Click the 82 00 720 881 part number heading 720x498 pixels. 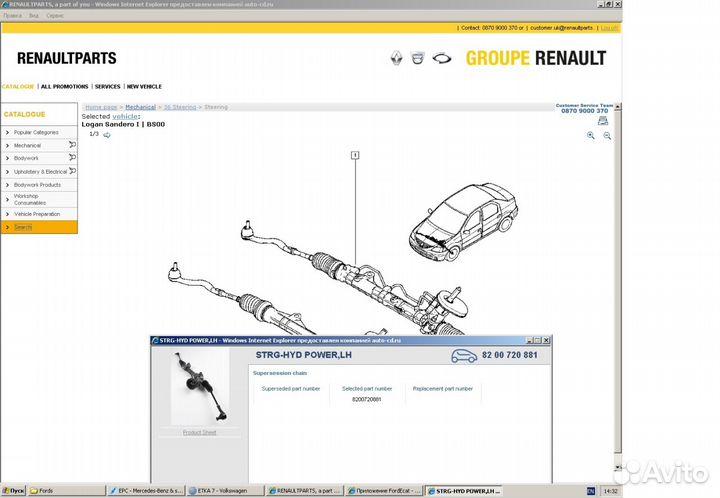coord(510,355)
